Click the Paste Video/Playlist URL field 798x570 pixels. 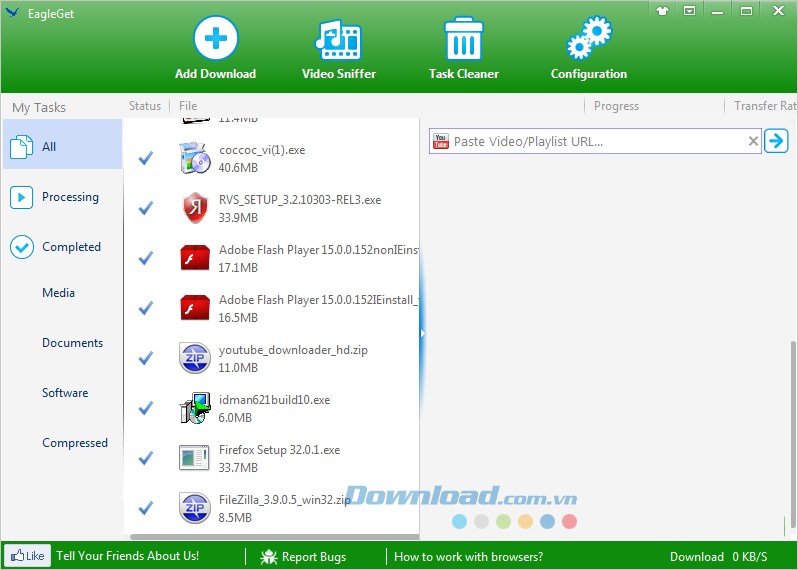(x=595, y=142)
